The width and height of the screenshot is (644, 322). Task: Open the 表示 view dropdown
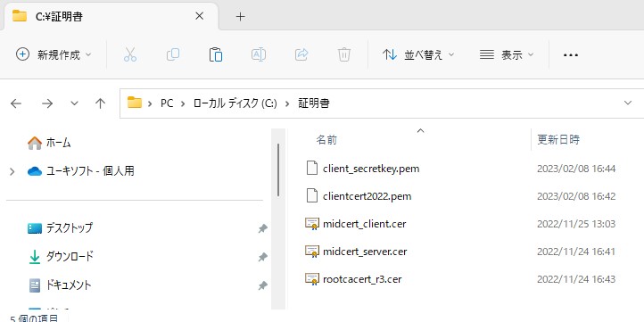click(x=507, y=54)
